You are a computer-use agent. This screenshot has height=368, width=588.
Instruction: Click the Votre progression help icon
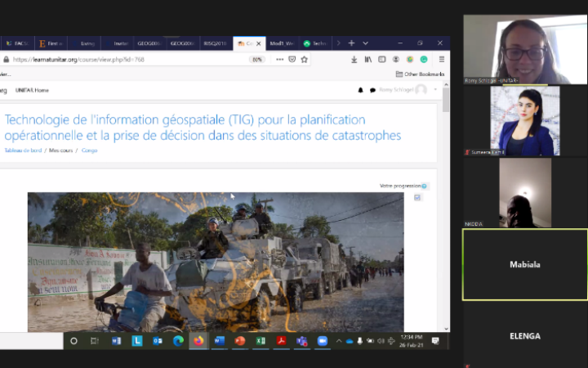pos(424,186)
